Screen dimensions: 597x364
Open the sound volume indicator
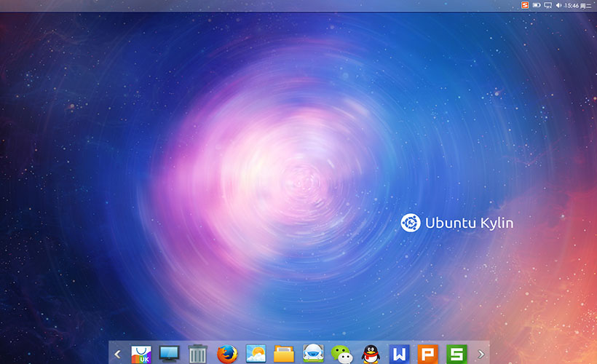558,5
